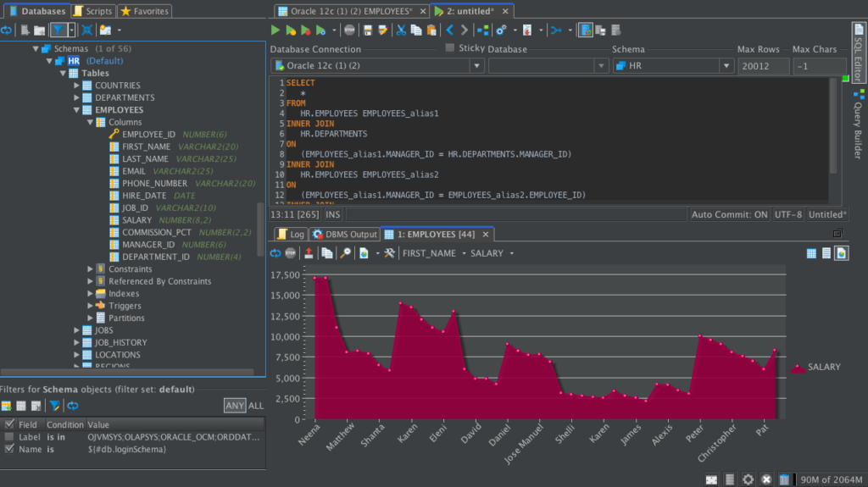Reload the result set grid

tap(275, 253)
